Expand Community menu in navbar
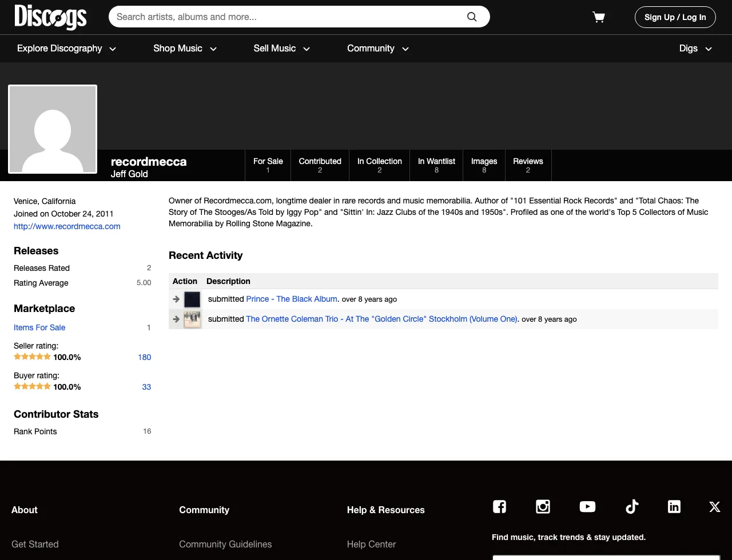 click(378, 49)
